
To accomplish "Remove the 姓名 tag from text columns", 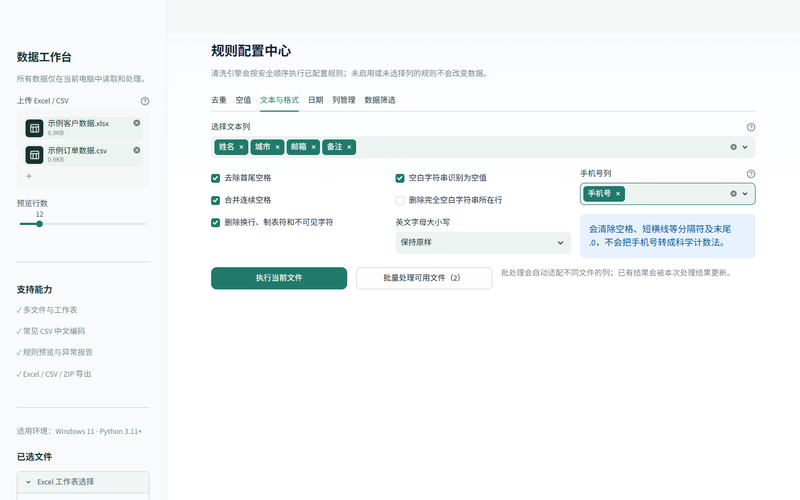I will (241, 147).
